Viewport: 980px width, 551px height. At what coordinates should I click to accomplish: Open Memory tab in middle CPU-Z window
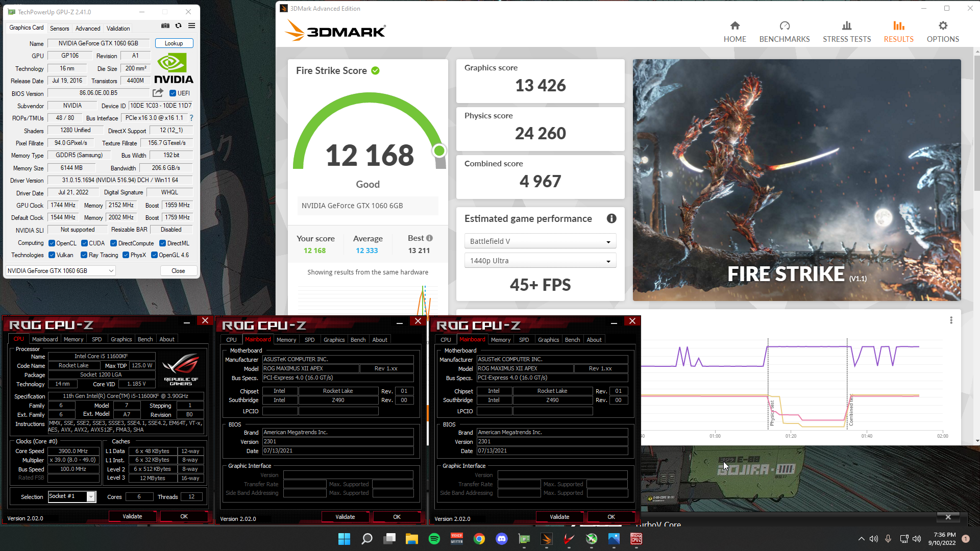click(x=286, y=340)
